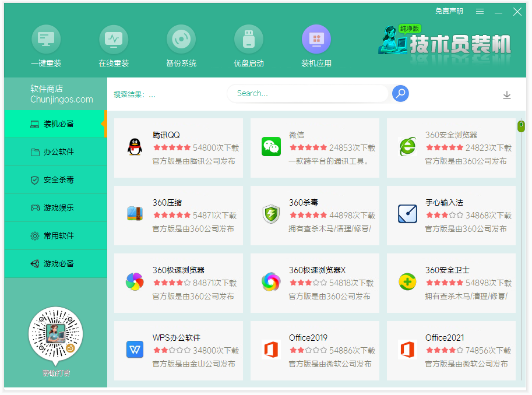The height and width of the screenshot is (395, 532).
Task: Click the Office2019 icon
Action: (x=271, y=350)
